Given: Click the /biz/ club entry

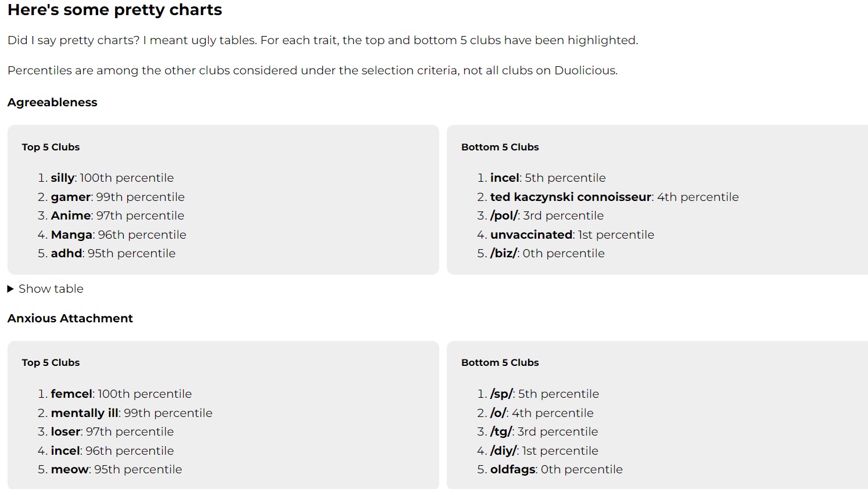Looking at the screenshot, I should tap(504, 253).
